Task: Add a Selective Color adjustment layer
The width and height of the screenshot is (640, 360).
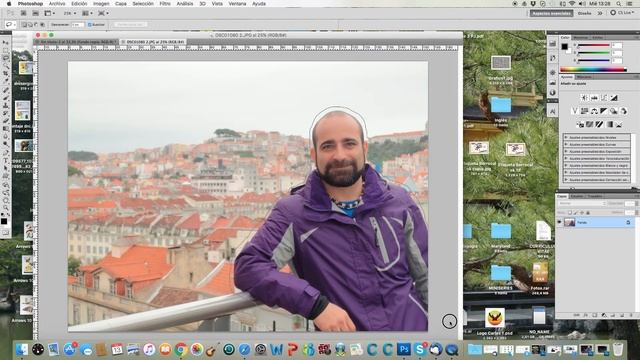Action: coord(619,124)
